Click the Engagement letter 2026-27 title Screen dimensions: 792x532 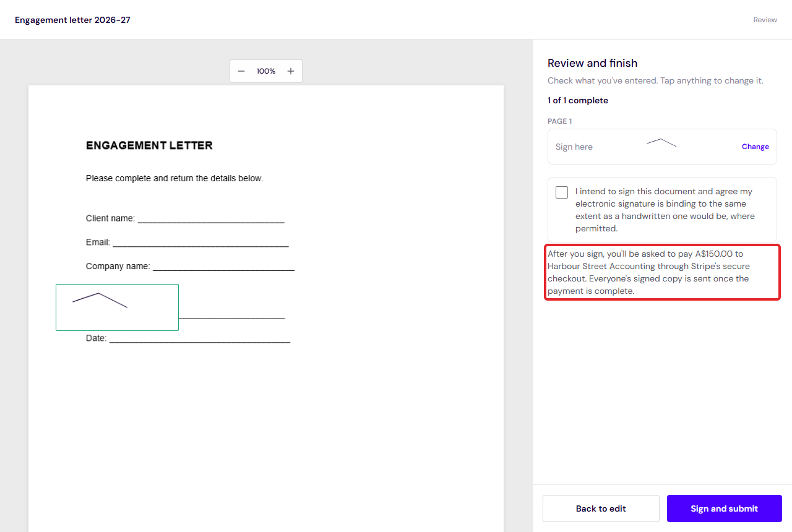[72, 20]
